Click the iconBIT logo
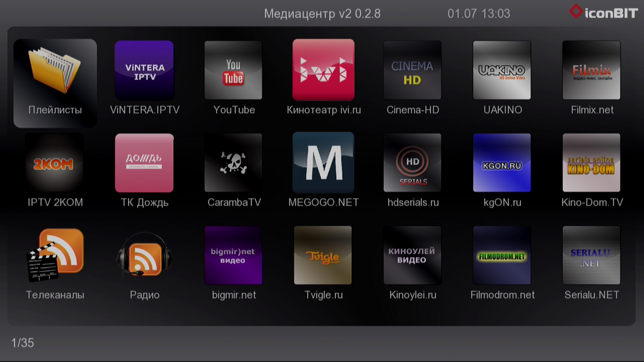644x362 pixels. click(604, 12)
